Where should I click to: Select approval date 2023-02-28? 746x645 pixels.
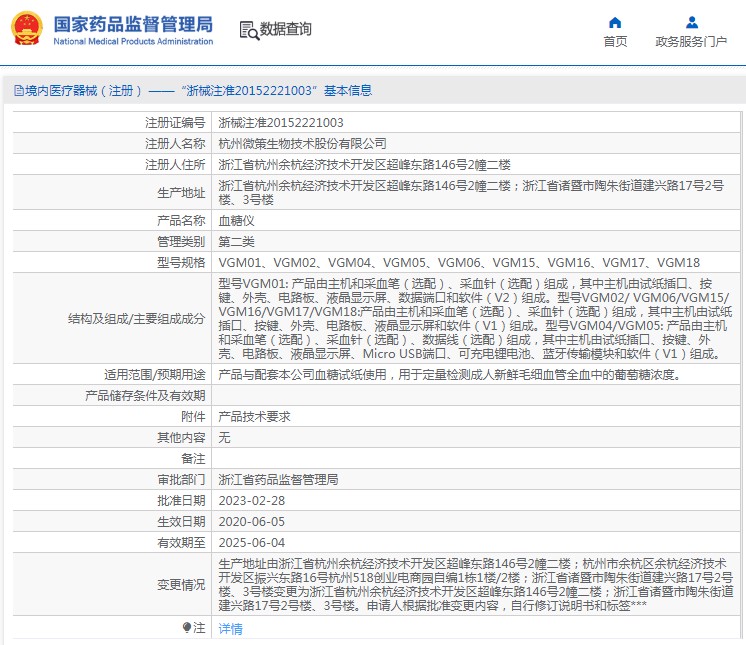pyautogui.click(x=252, y=501)
